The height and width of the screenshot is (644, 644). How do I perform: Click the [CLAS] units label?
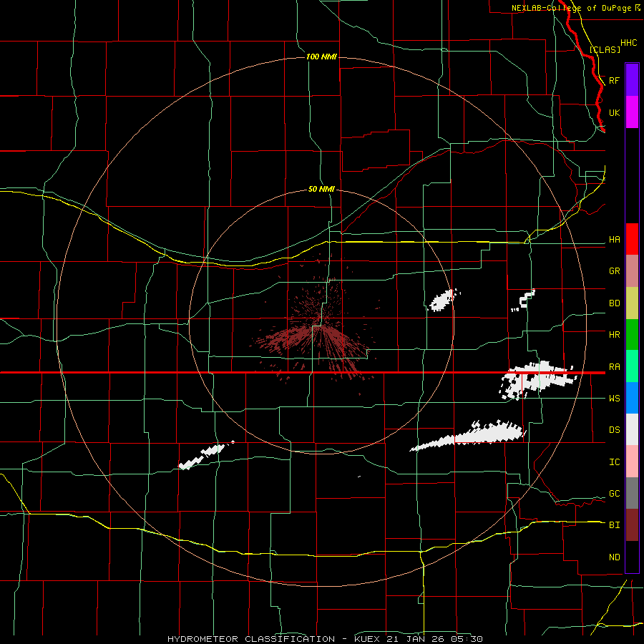[605, 49]
